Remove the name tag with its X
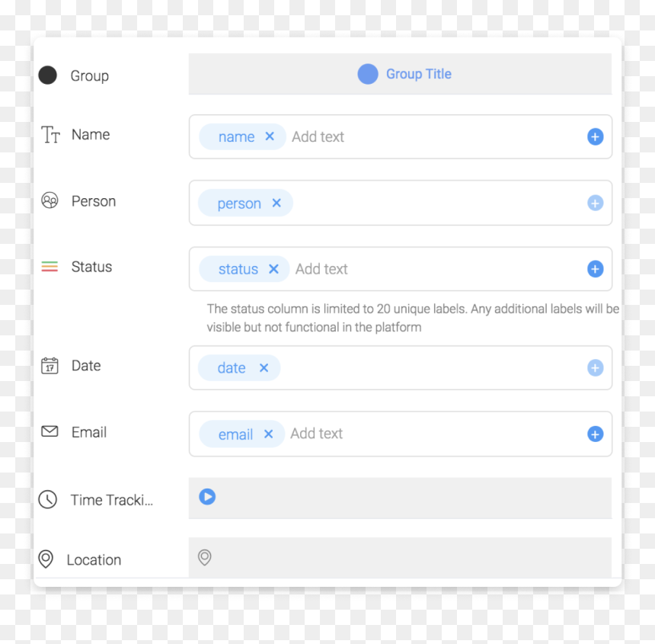This screenshot has width=655, height=644. pos(270,136)
